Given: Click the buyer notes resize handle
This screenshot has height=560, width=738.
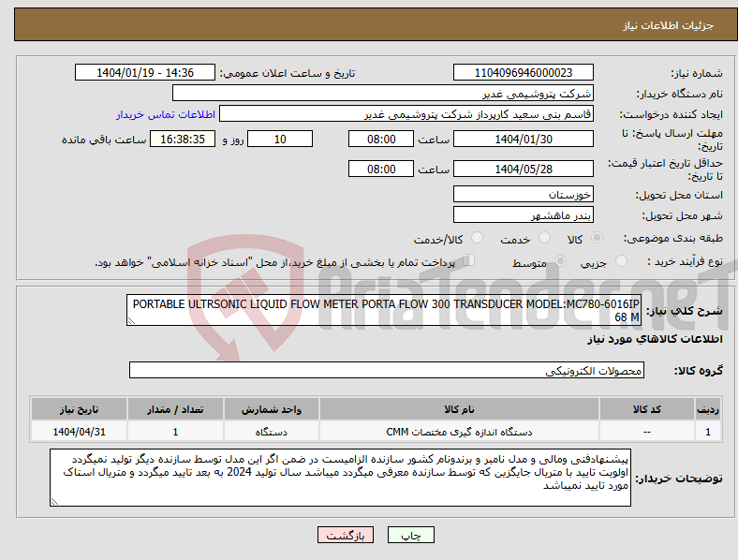Looking at the screenshot, I should (x=54, y=502).
